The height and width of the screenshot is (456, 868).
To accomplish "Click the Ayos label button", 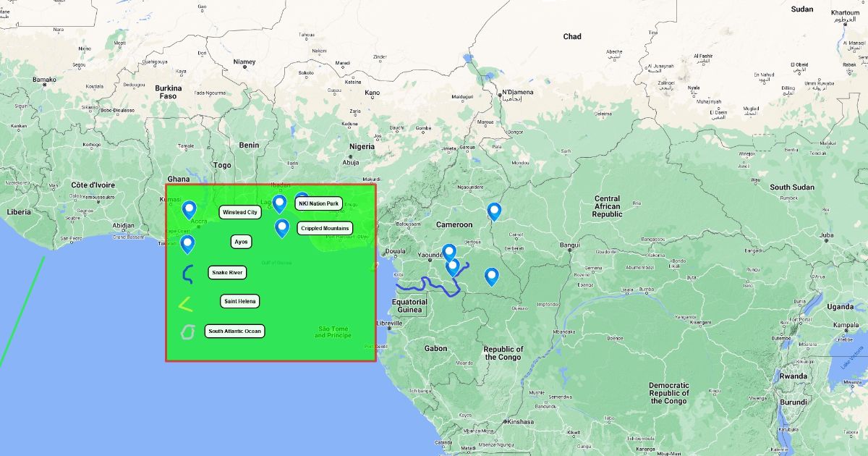I will point(242,242).
